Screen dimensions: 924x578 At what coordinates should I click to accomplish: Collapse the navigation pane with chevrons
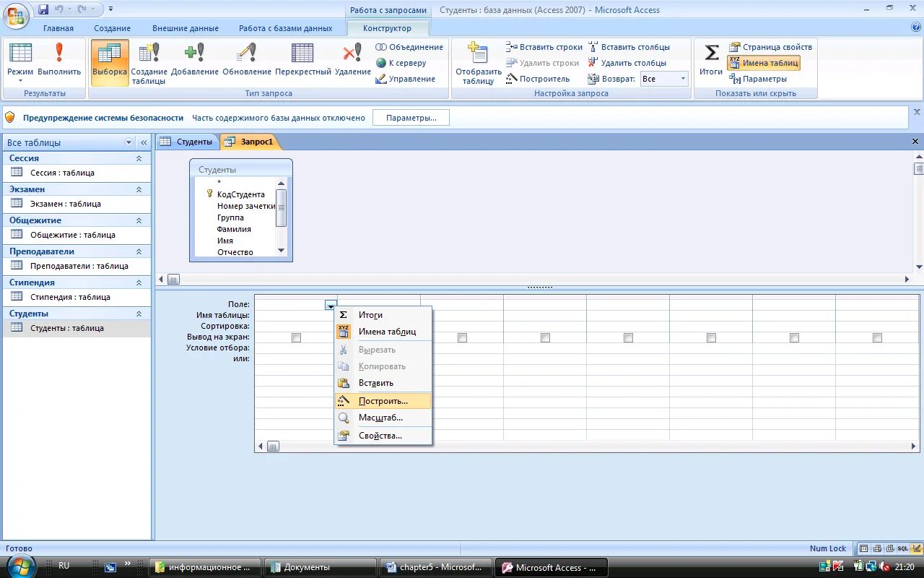point(144,142)
